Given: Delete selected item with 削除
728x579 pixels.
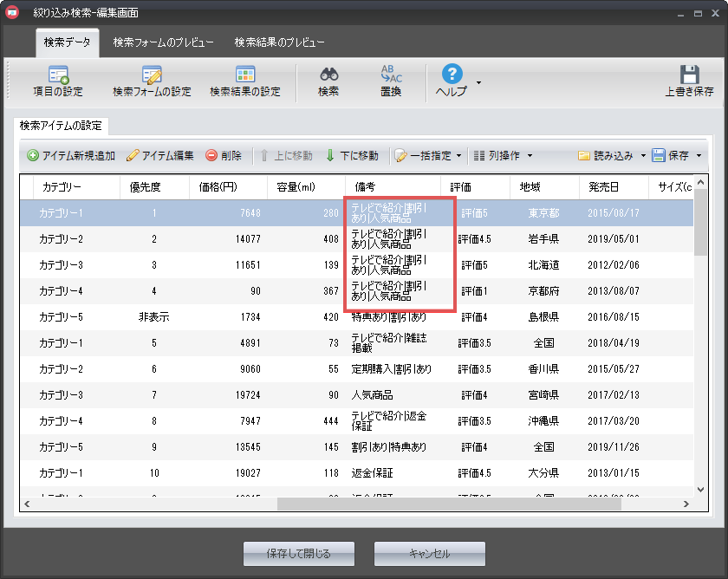Looking at the screenshot, I should point(224,156).
